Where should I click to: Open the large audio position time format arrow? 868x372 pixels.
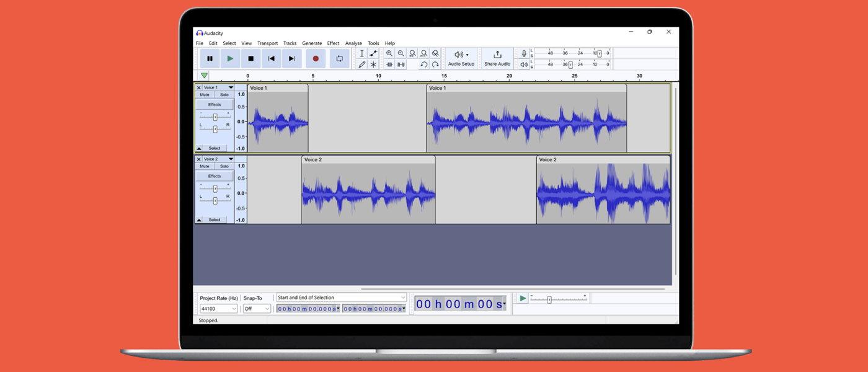tap(505, 304)
